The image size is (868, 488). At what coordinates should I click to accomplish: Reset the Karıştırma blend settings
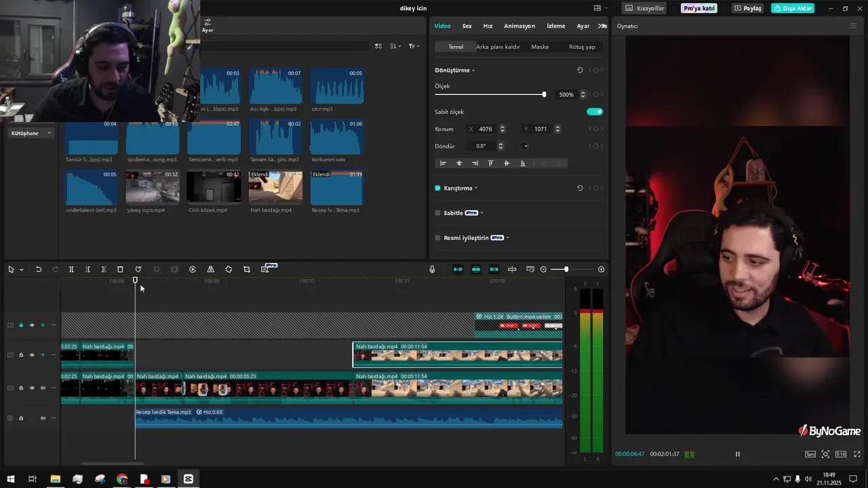(x=580, y=188)
